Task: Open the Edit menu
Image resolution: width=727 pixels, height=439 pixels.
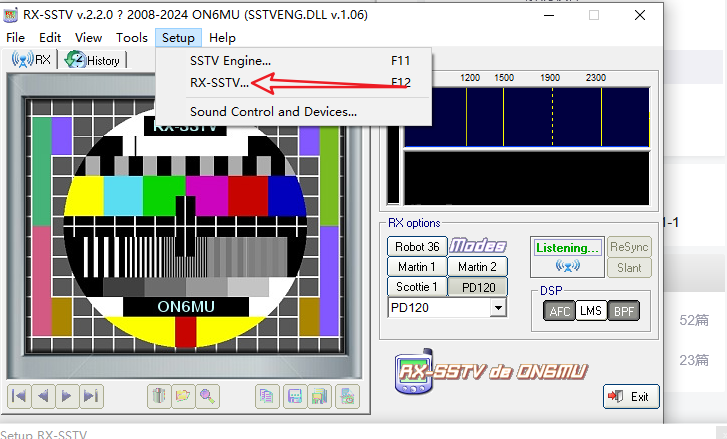Action: (x=50, y=38)
